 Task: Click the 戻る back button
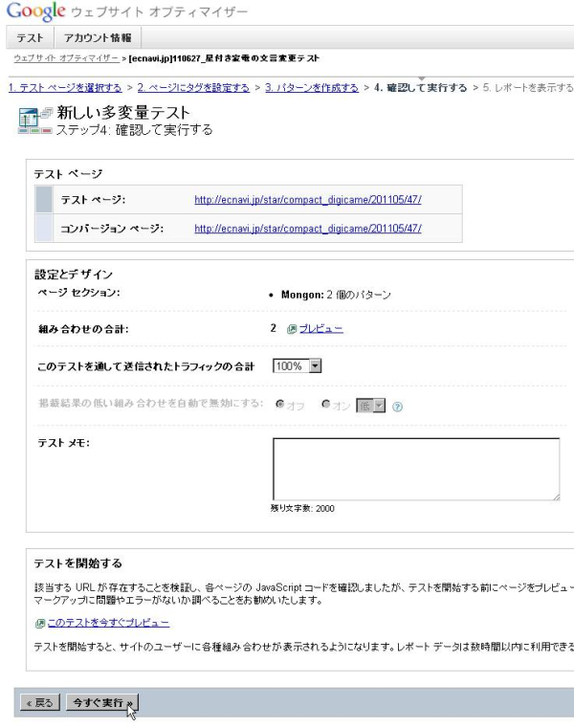click(x=40, y=702)
